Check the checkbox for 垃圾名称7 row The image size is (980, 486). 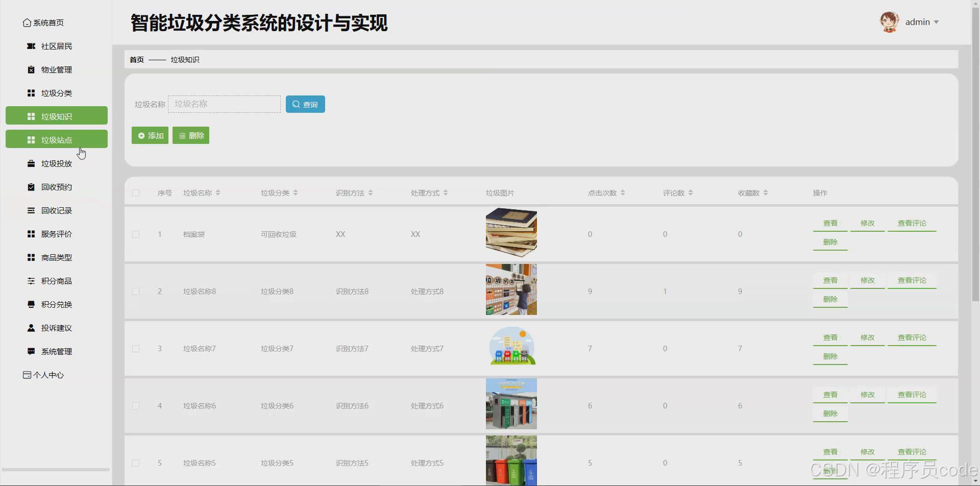(x=136, y=348)
